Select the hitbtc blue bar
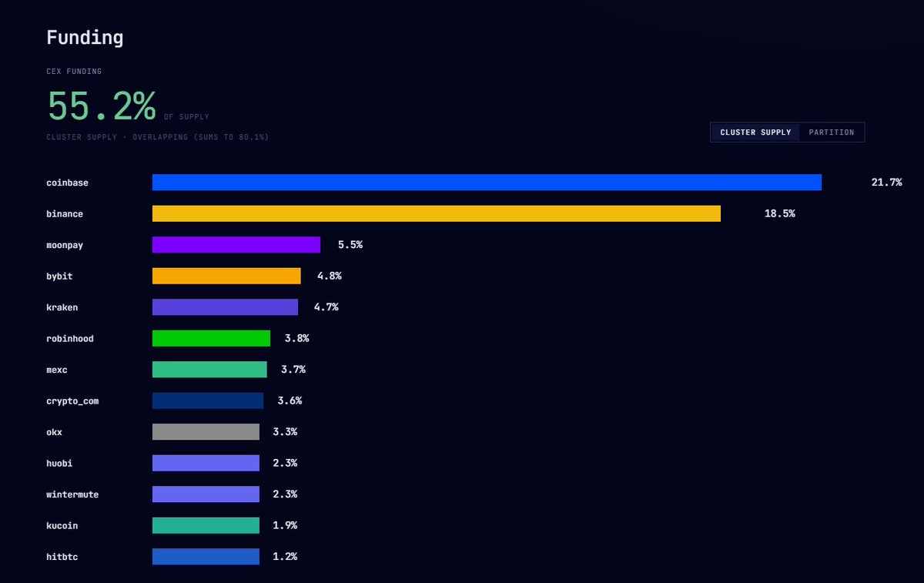Viewport: 924px width, 583px height. pyautogui.click(x=206, y=557)
